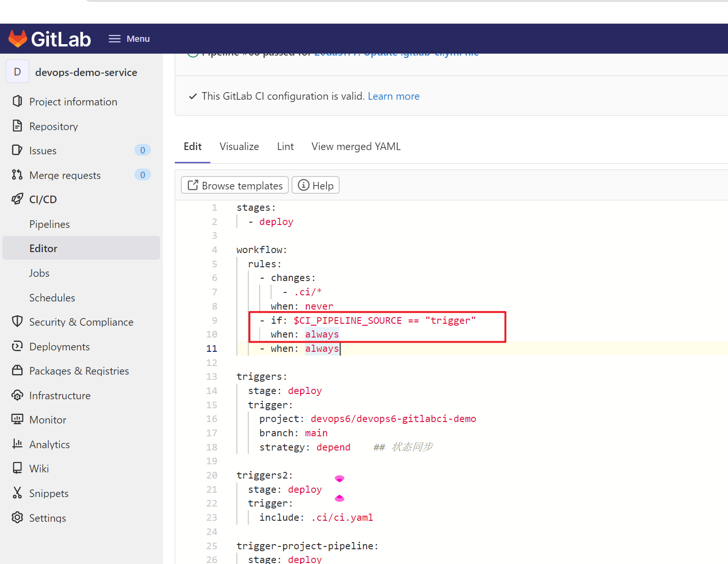Click the Monitor screen icon
The image size is (728, 564).
coord(18,419)
